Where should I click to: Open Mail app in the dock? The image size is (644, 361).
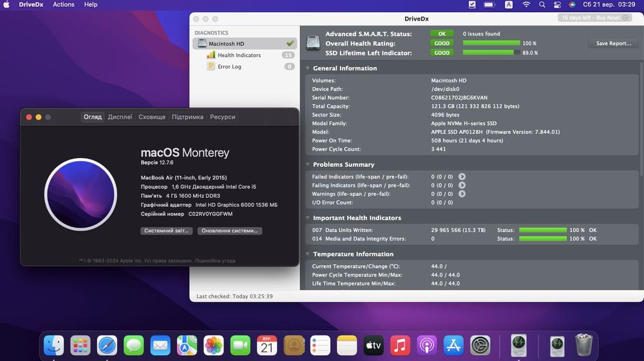[x=160, y=345]
